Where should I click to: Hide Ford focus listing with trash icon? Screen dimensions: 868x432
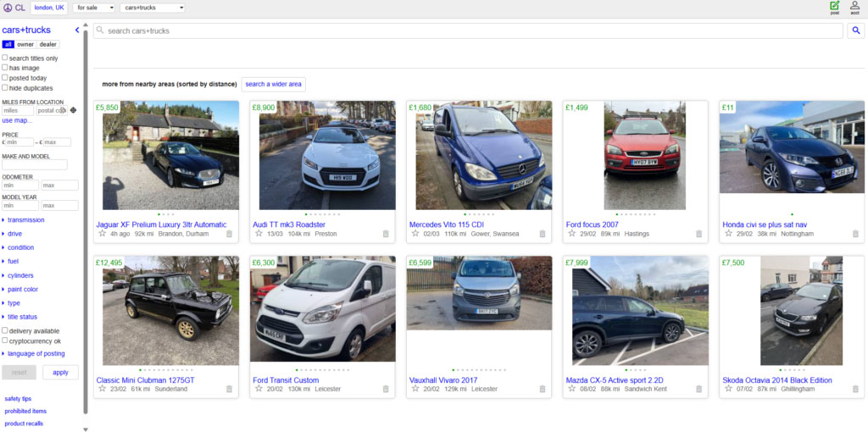click(x=698, y=234)
